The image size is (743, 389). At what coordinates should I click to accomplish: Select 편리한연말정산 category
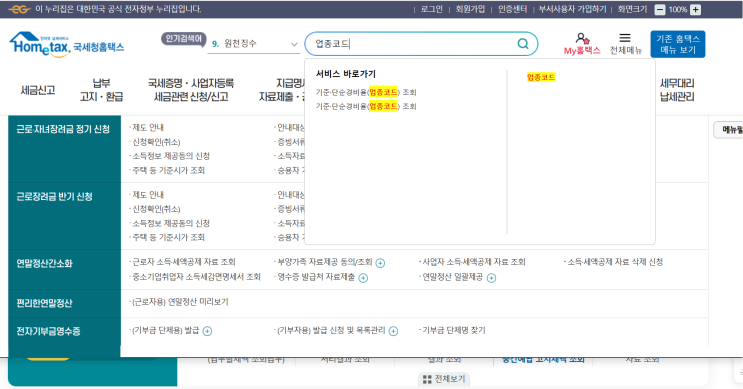coord(44,303)
